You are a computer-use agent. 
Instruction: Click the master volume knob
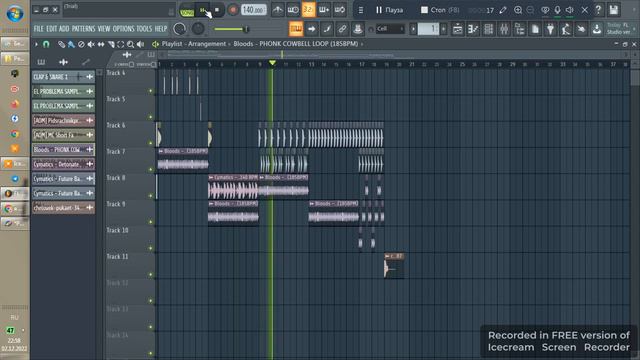point(180,29)
